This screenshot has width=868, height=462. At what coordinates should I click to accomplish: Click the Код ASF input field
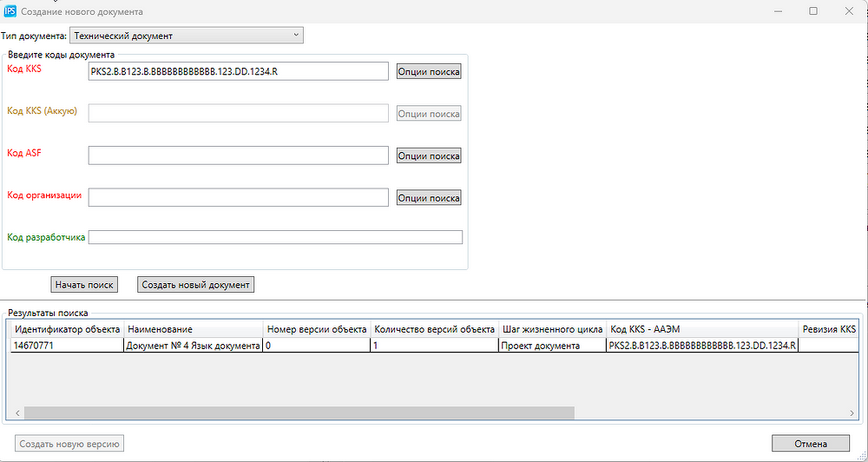pyautogui.click(x=238, y=155)
